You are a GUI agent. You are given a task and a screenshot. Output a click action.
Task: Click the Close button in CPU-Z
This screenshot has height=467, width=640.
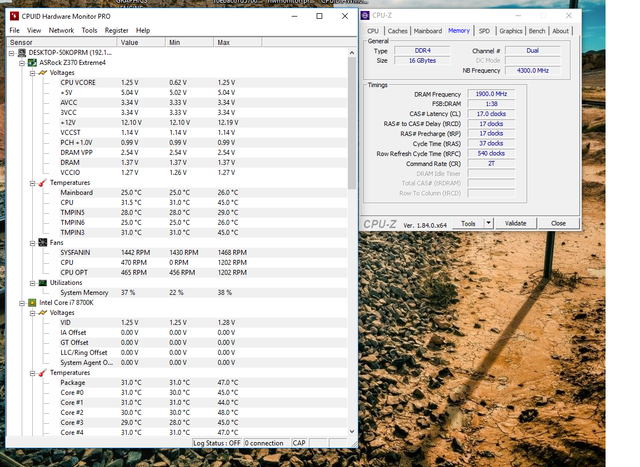click(558, 223)
